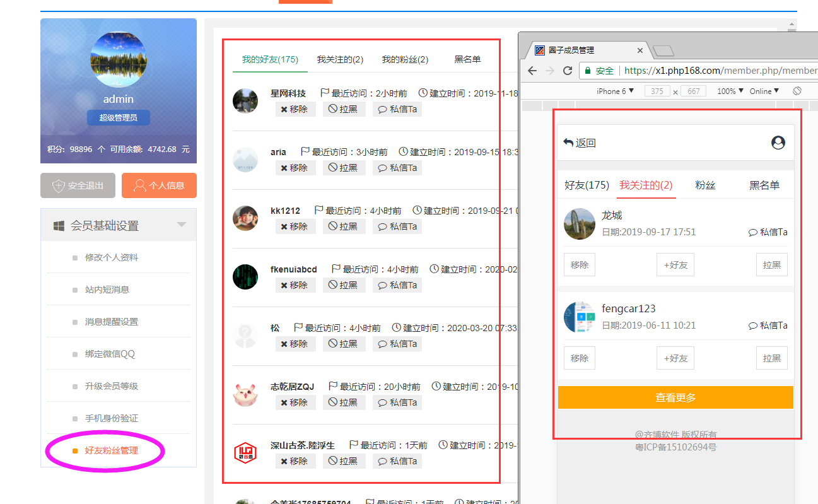Click the browser back arrow
818x504 pixels.
(x=532, y=71)
